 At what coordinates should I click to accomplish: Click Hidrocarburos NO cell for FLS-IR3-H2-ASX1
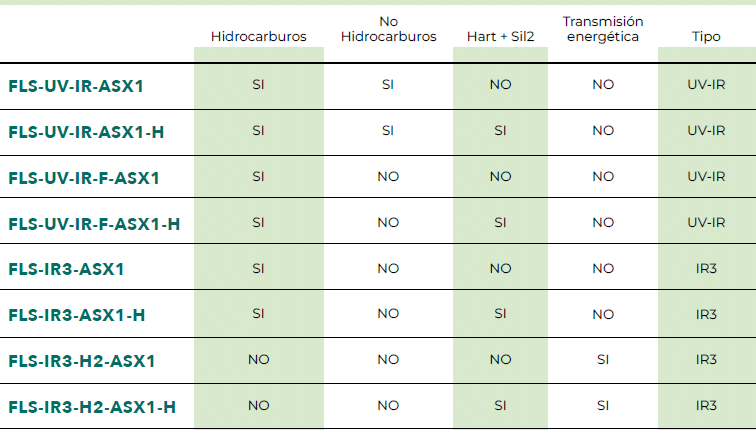[258, 360]
